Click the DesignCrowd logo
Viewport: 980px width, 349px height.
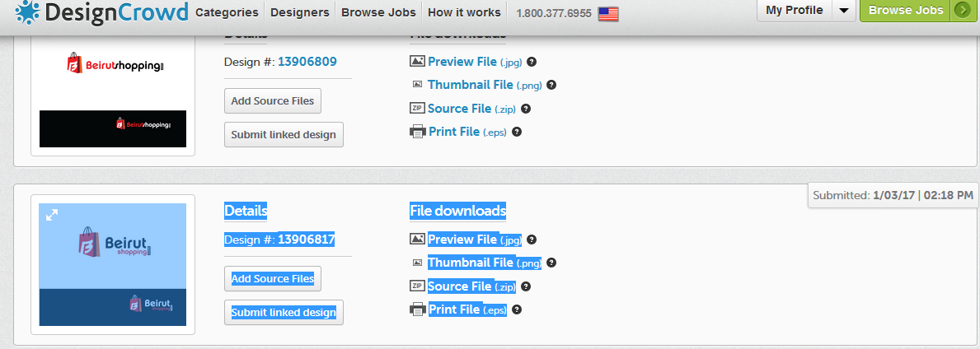point(102,12)
